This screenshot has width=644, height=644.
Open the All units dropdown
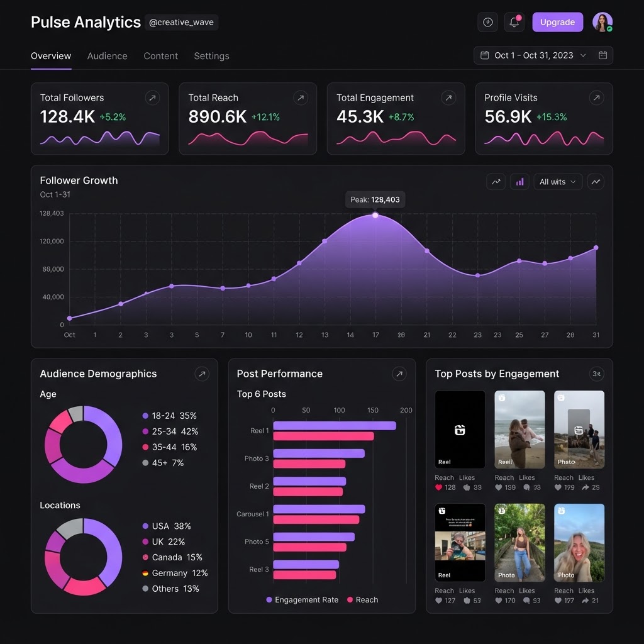click(x=558, y=182)
